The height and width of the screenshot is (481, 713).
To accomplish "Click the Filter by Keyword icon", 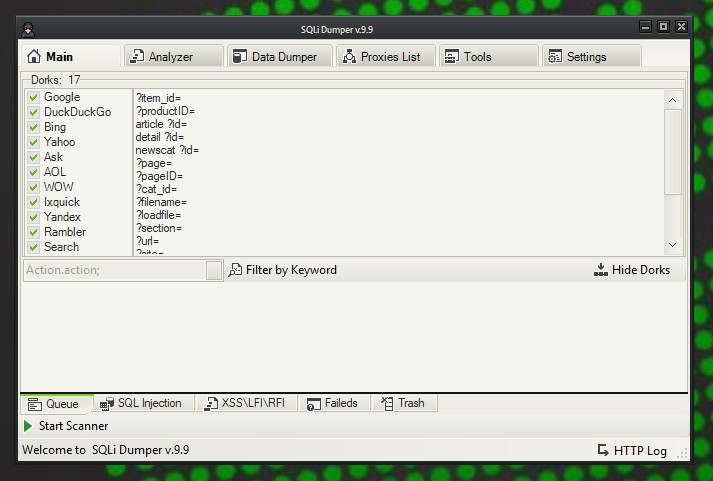I will point(235,270).
